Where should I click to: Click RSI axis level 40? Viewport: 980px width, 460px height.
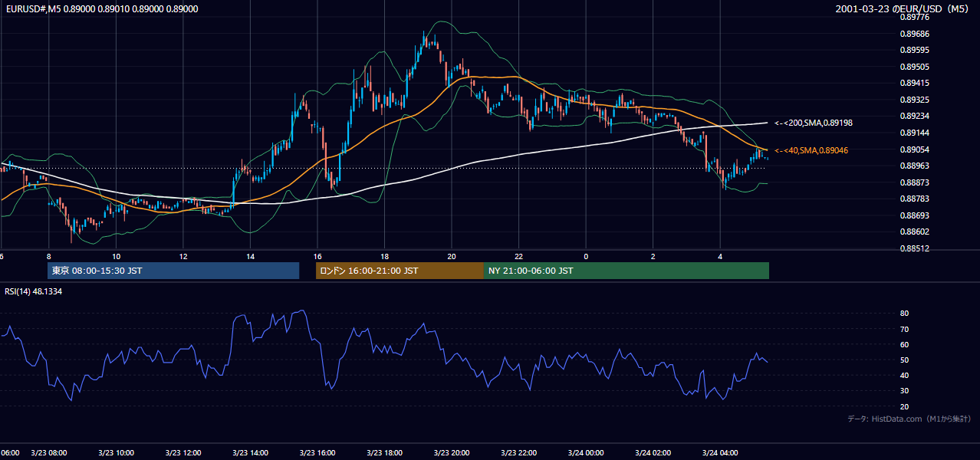point(904,375)
